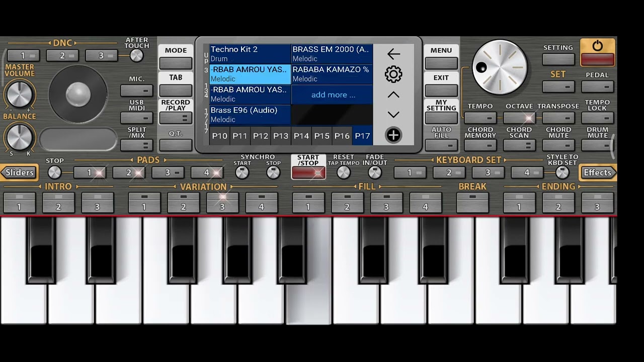This screenshot has height=362, width=644.
Task: Click the Record/Play button
Action: (176, 118)
